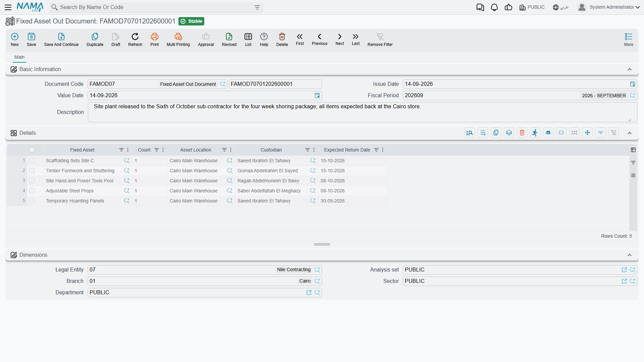Duplicate the current document
The image size is (644, 362).
coord(95,37)
